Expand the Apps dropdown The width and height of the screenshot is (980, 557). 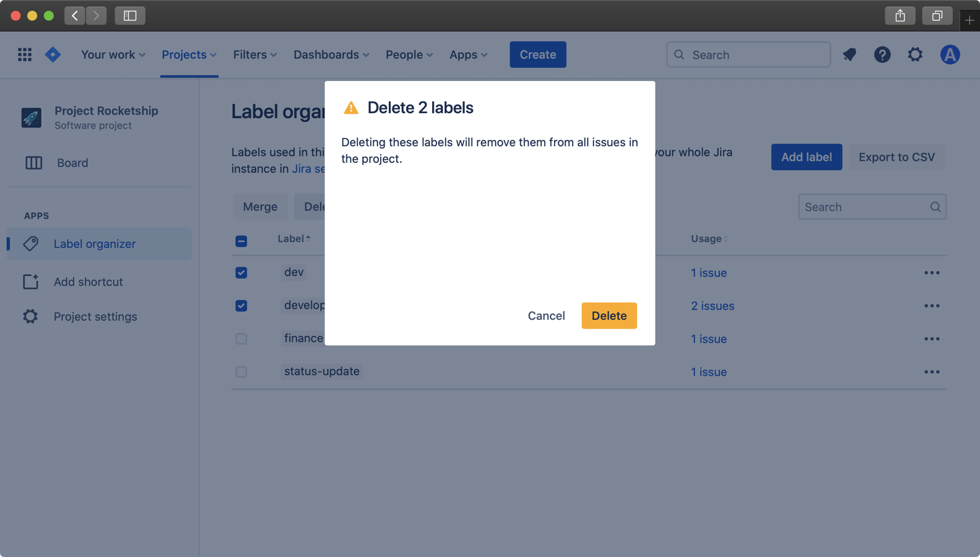click(x=469, y=54)
